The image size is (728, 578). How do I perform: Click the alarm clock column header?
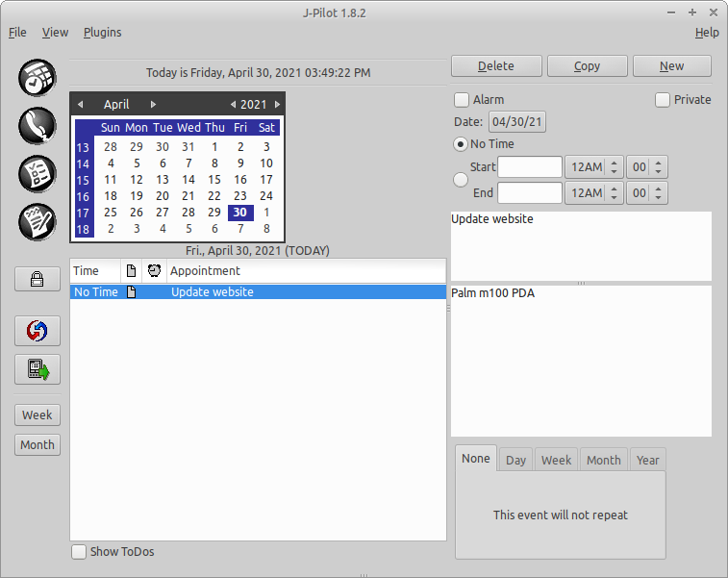point(154,270)
